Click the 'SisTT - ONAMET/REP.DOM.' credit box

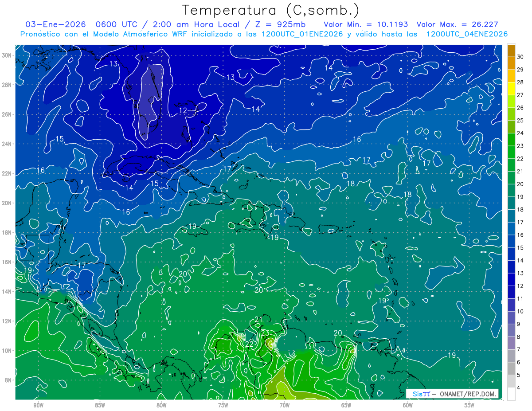pyautogui.click(x=453, y=394)
